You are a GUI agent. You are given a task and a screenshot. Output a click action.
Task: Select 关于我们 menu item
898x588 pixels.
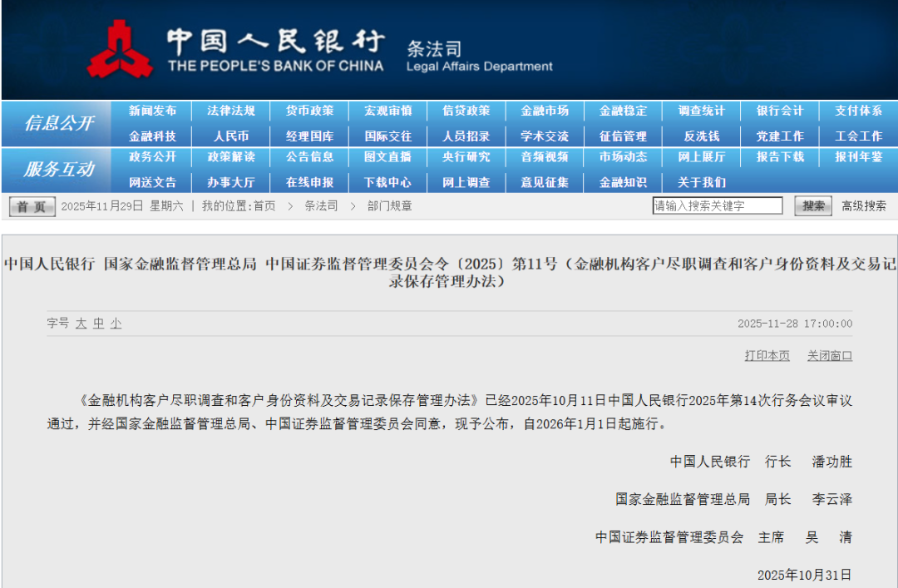tap(702, 183)
